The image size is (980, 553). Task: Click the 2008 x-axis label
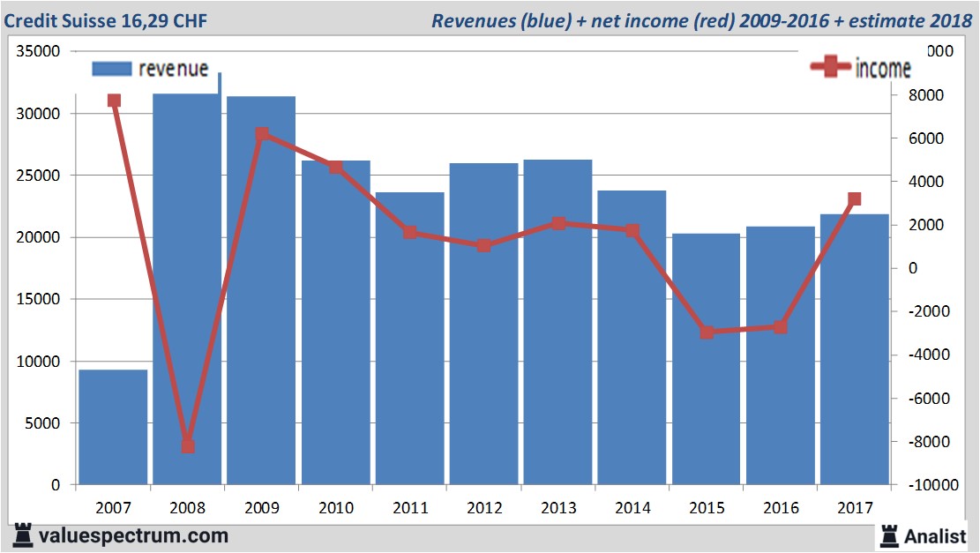tap(188, 507)
